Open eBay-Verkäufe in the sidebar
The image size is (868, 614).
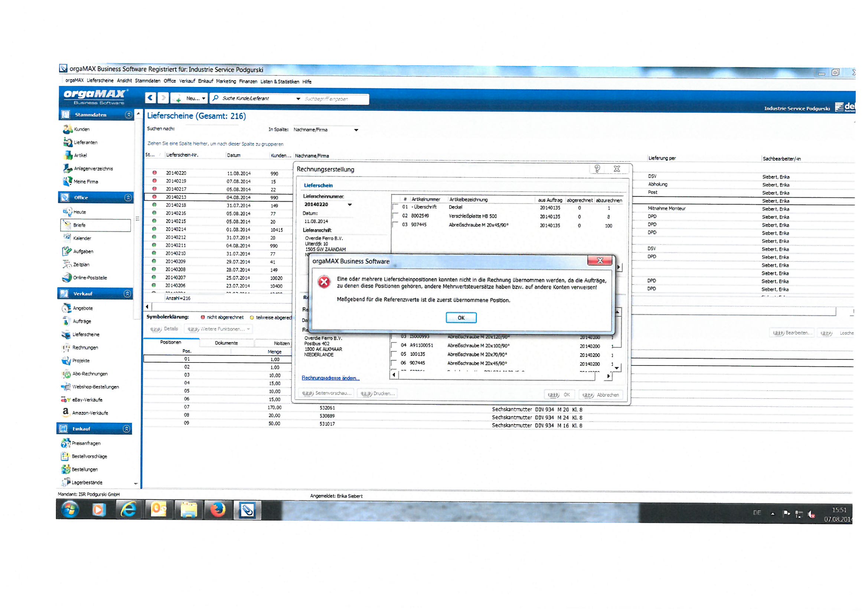[x=81, y=401]
